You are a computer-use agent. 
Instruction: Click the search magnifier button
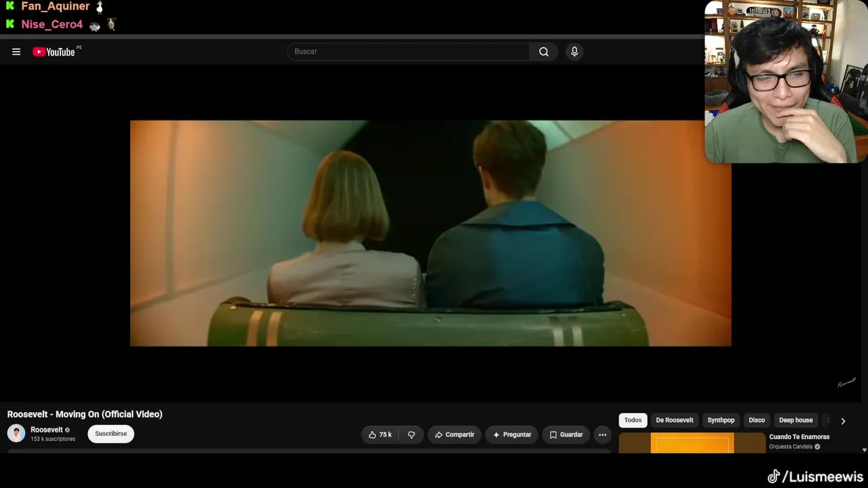544,52
